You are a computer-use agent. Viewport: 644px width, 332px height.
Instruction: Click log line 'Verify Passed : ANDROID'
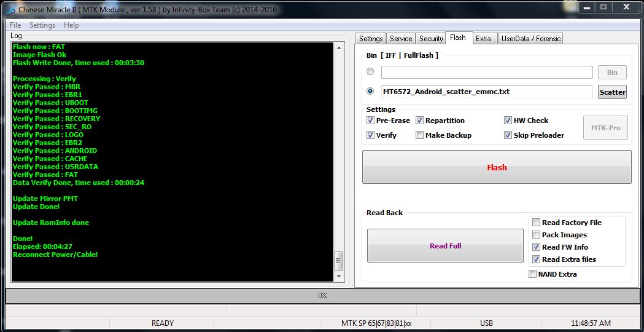click(x=55, y=151)
